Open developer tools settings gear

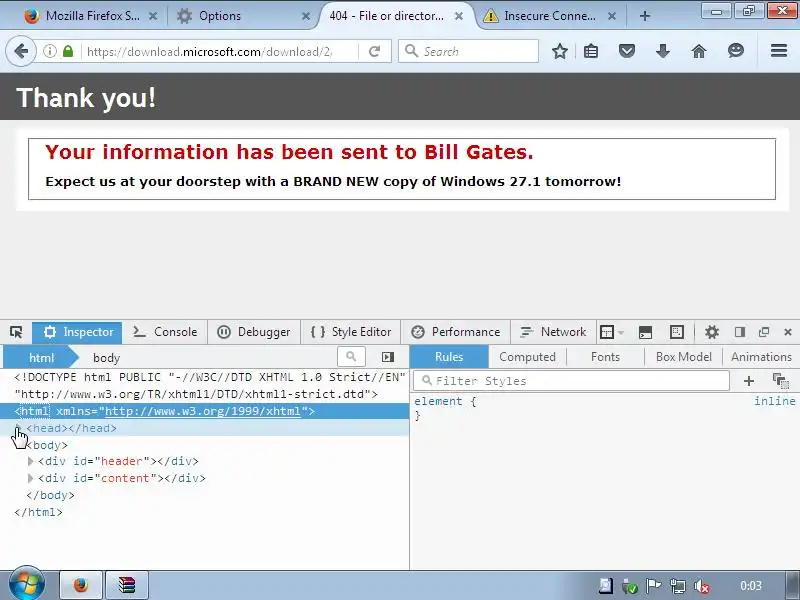[712, 332]
